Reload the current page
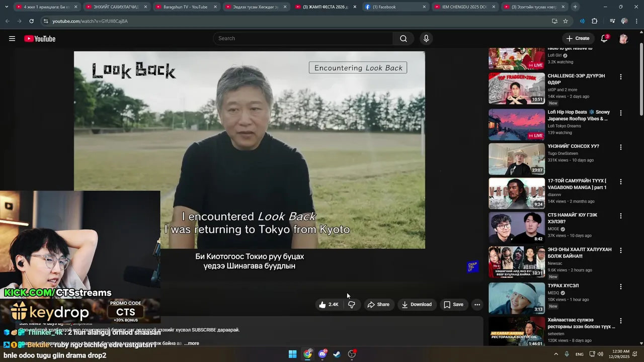This screenshot has width=644, height=362. coord(31,21)
